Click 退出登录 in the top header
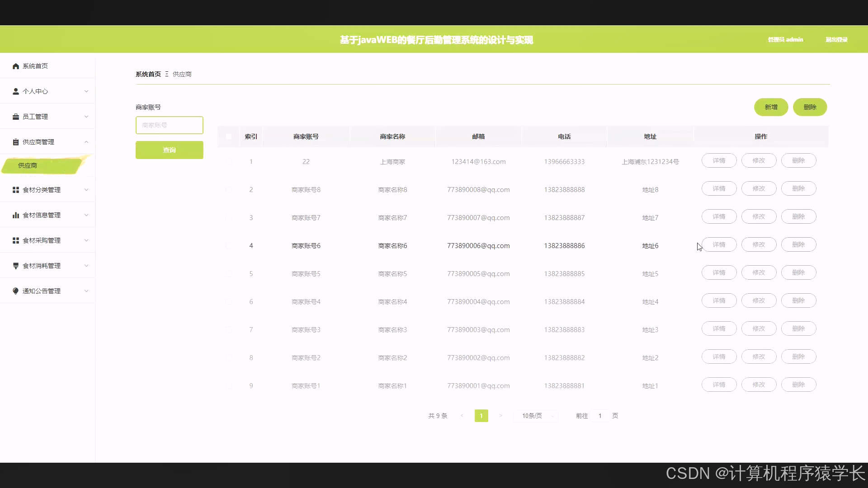This screenshot has height=488, width=868. [x=836, y=40]
